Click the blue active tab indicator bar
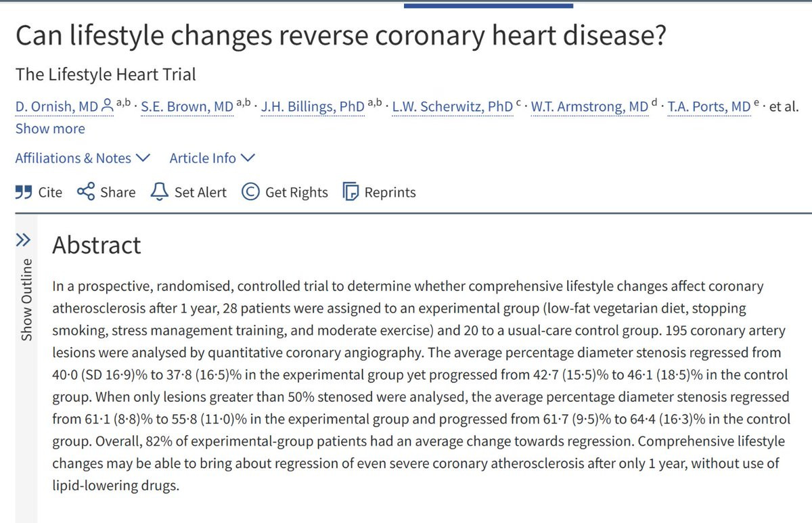The height and width of the screenshot is (523, 812). pyautogui.click(x=489, y=5)
